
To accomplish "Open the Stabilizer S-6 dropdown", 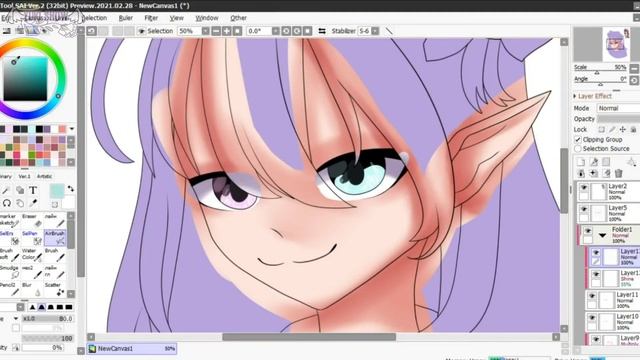I will click(375, 31).
